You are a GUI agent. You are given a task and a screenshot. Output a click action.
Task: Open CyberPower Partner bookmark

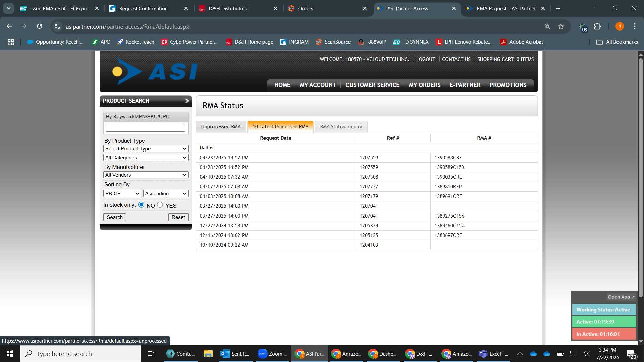[190, 42]
